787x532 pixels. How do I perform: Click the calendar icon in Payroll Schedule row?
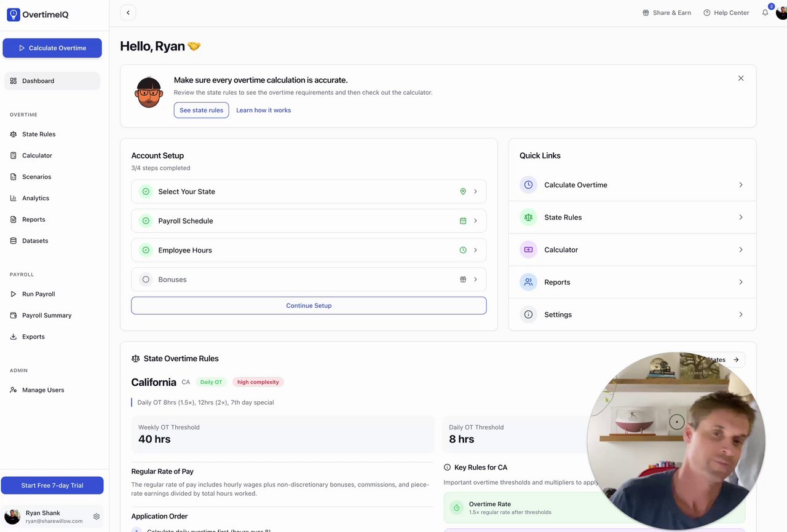tap(463, 221)
